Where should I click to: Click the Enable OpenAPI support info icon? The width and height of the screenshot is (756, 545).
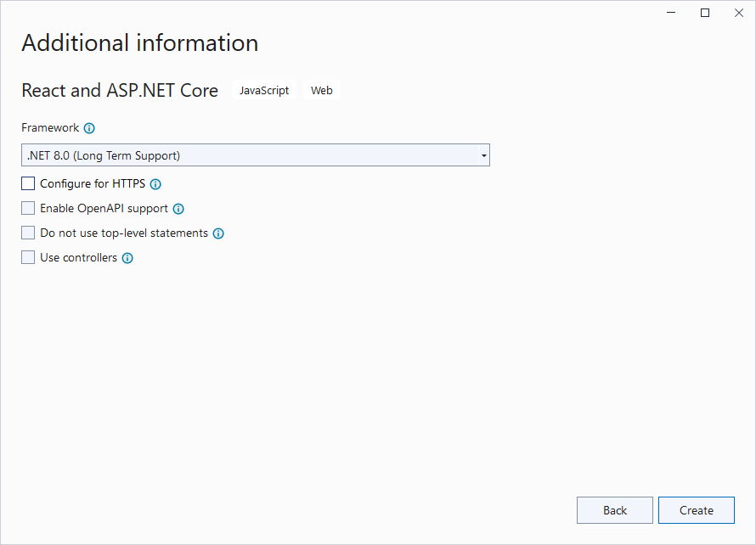click(178, 209)
